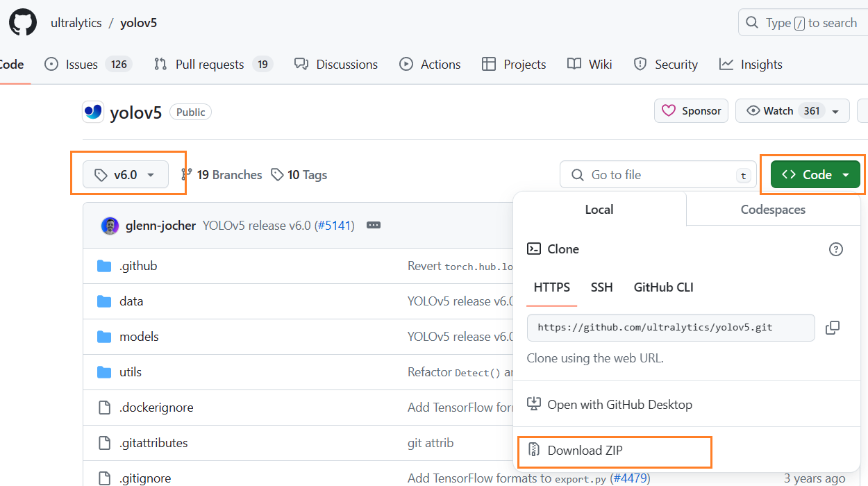Switch to the Codespaces tab
The image size is (868, 486).
pyautogui.click(x=773, y=210)
